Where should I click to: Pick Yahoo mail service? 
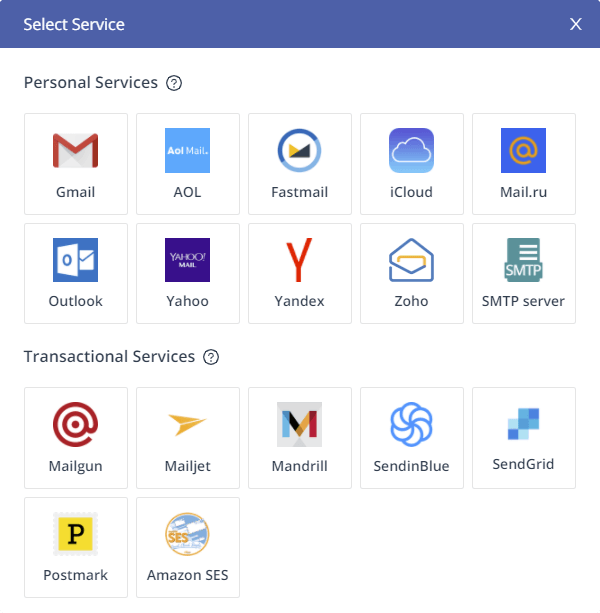pyautogui.click(x=188, y=273)
